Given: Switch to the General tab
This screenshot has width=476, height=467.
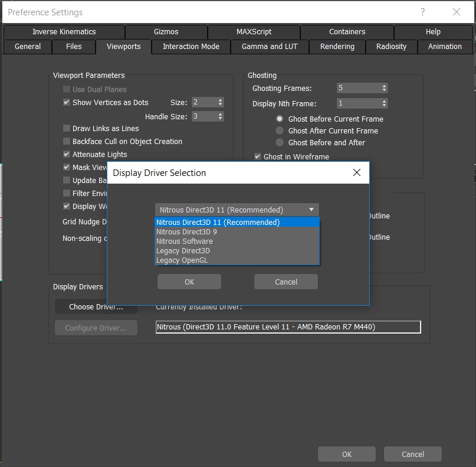Looking at the screenshot, I should coord(28,47).
